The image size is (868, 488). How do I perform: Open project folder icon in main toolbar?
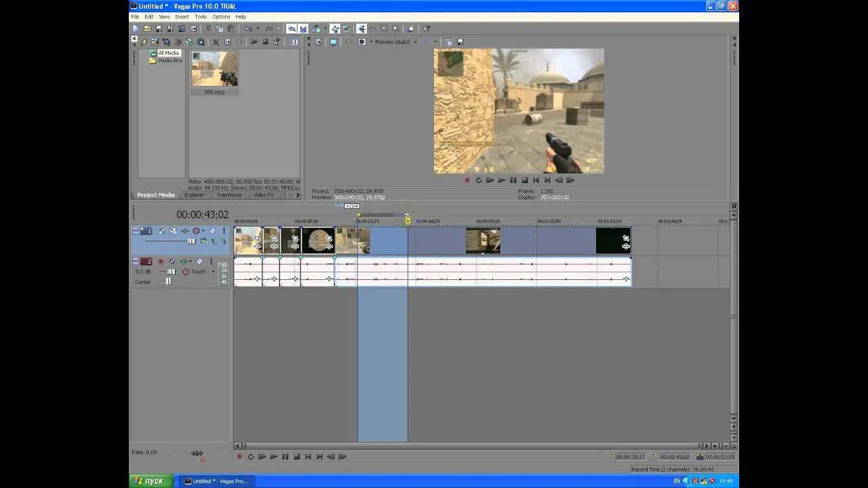tap(147, 28)
